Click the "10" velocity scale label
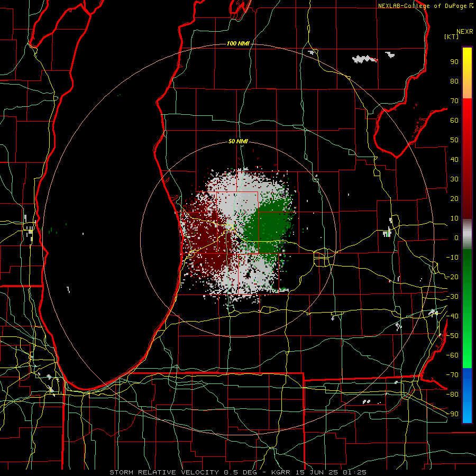The height and width of the screenshot is (476, 476). [x=454, y=218]
